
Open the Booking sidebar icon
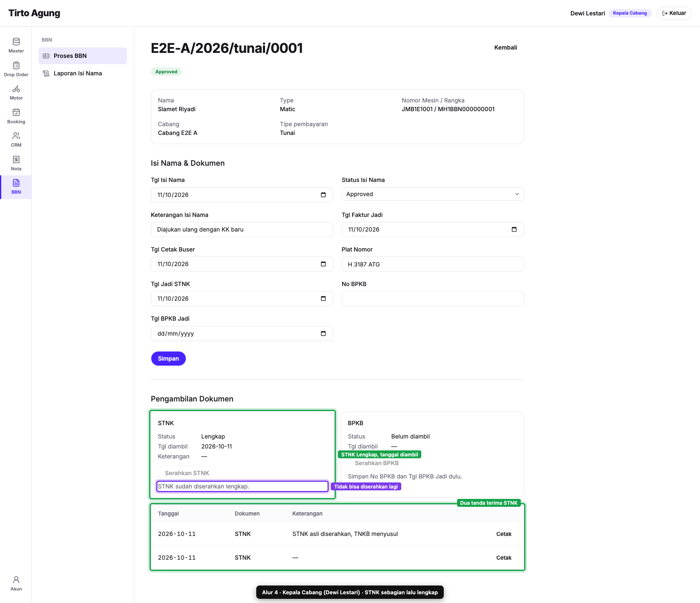16,116
